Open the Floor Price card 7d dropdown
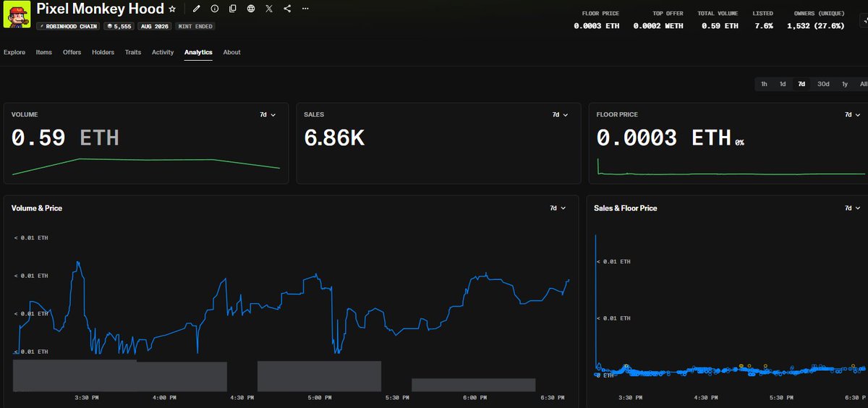This screenshot has height=408, width=868. pyautogui.click(x=853, y=114)
